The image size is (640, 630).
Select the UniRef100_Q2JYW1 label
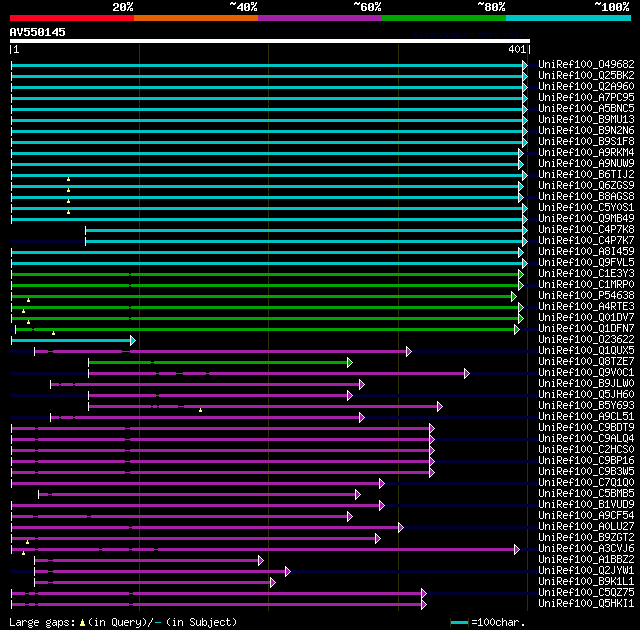tap(586, 571)
